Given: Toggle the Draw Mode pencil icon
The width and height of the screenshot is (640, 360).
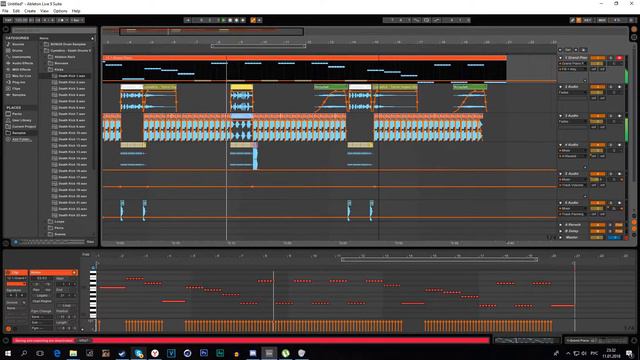Looking at the screenshot, I should pyautogui.click(x=572, y=20).
